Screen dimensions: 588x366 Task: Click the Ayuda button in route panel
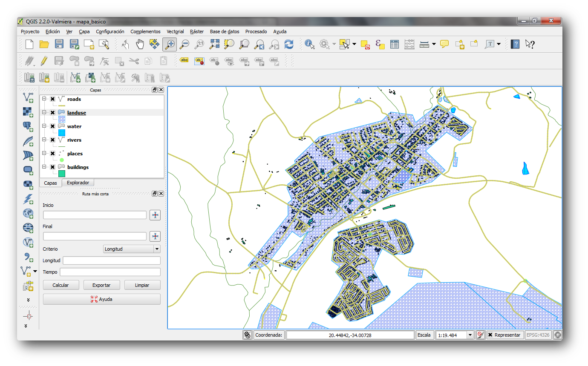(102, 299)
